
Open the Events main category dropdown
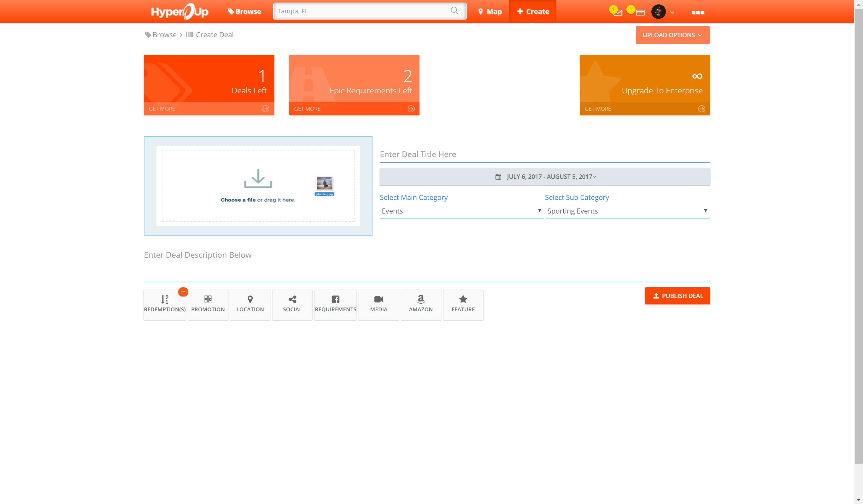point(461,211)
